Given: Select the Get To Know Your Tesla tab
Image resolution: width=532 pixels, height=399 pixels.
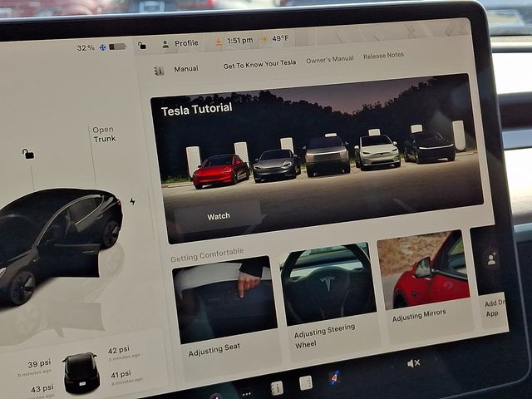Looking at the screenshot, I should [x=259, y=64].
